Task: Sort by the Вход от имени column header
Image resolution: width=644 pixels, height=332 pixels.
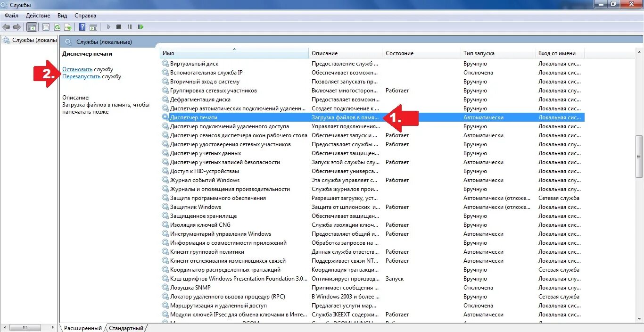Action: click(560, 53)
